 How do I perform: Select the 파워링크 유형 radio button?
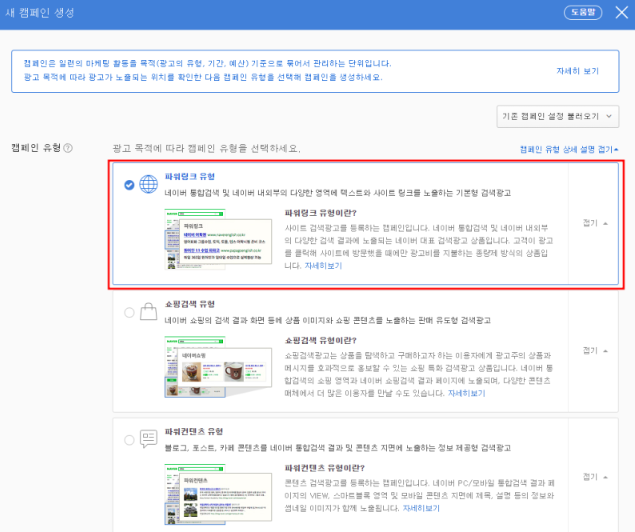click(129, 185)
